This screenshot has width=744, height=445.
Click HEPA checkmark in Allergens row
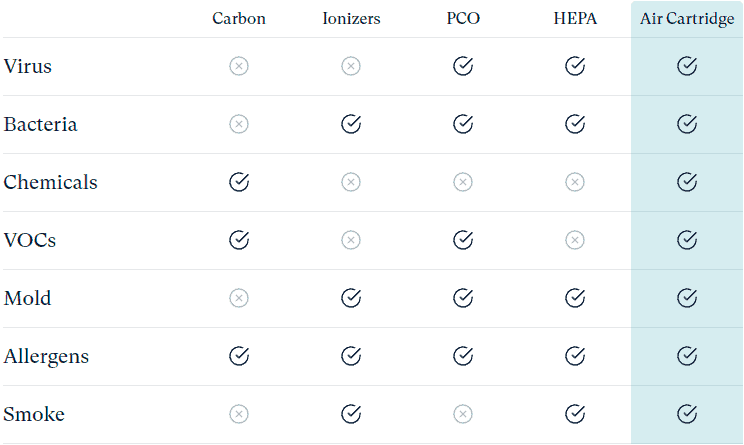575,356
